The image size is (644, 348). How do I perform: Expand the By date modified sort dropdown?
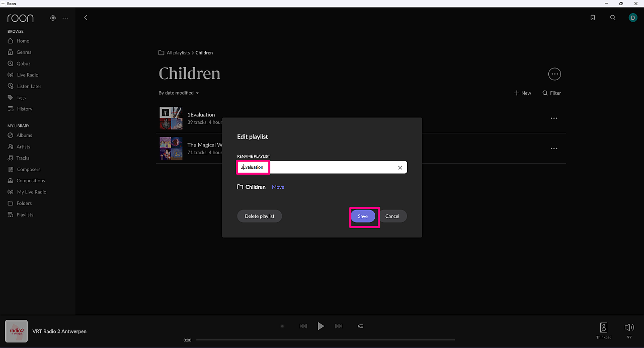coord(179,93)
